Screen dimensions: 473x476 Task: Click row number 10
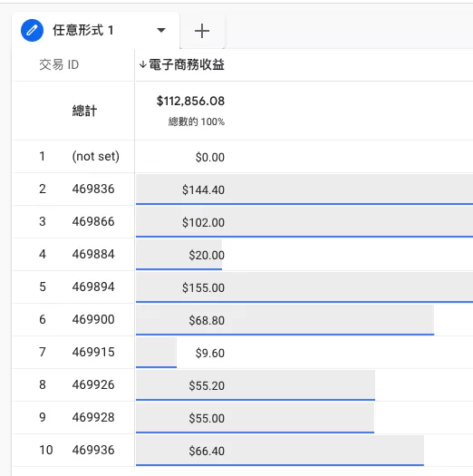pos(46,450)
